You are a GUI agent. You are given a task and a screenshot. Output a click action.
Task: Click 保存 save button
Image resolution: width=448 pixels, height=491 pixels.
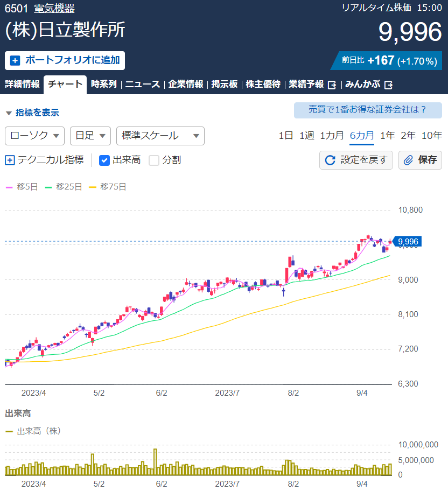tap(420, 160)
